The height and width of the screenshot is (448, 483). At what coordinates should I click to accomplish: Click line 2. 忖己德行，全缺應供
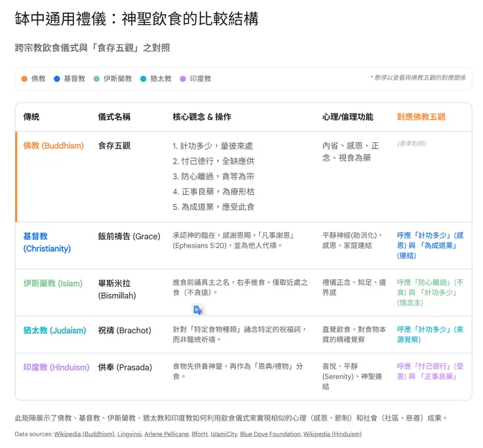coord(213,161)
